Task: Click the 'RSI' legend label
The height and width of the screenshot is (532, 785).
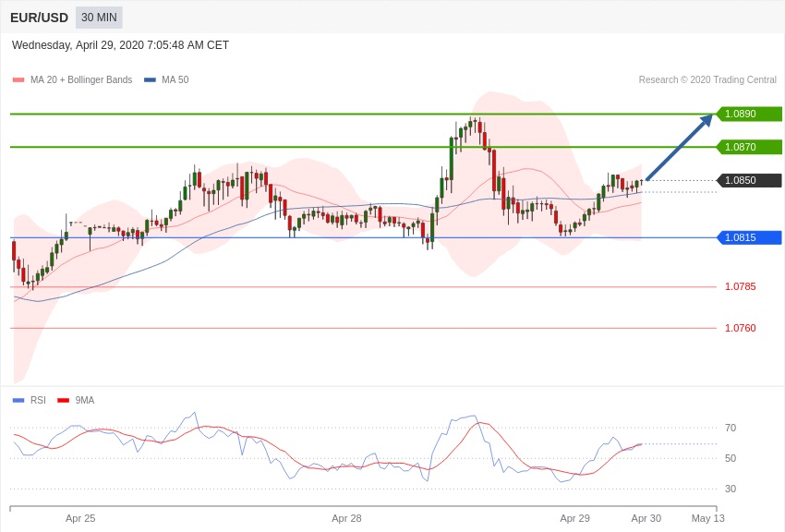Action: click(x=38, y=400)
